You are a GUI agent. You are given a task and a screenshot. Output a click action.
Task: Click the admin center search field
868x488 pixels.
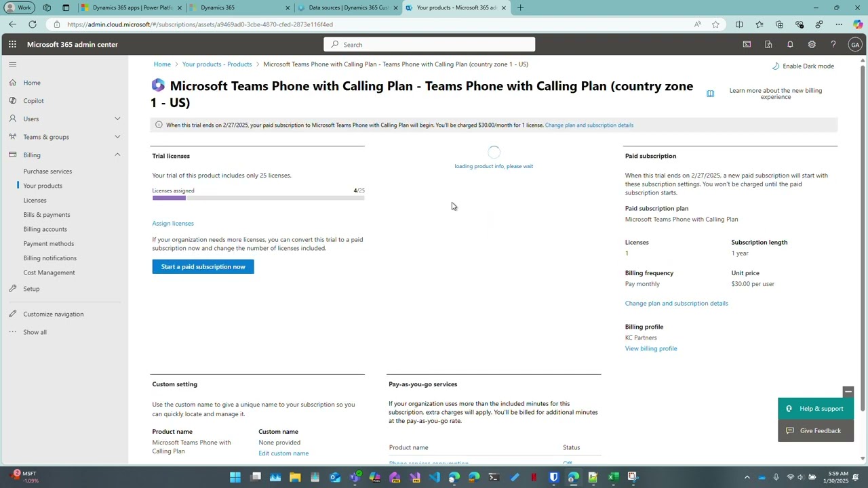[429, 45]
